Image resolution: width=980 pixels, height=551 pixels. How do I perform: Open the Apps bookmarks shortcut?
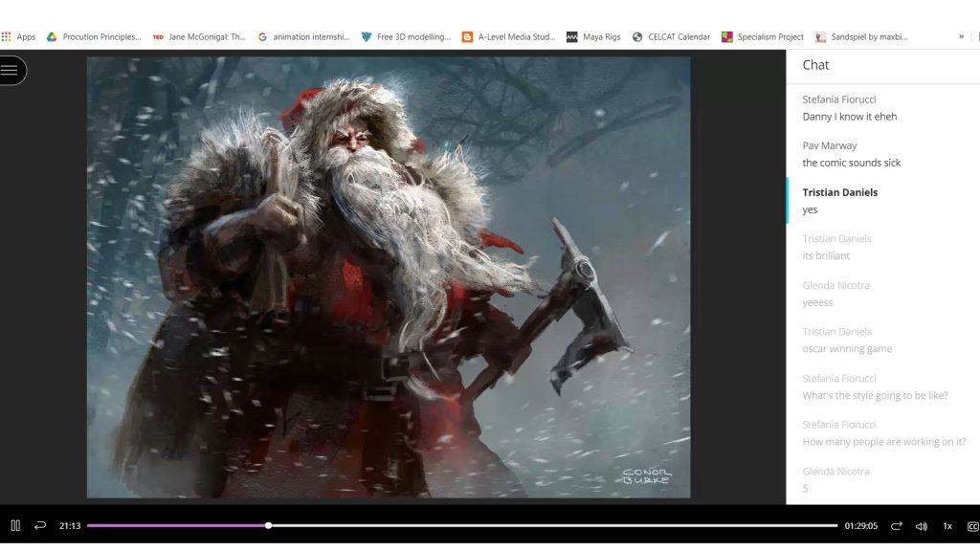19,37
